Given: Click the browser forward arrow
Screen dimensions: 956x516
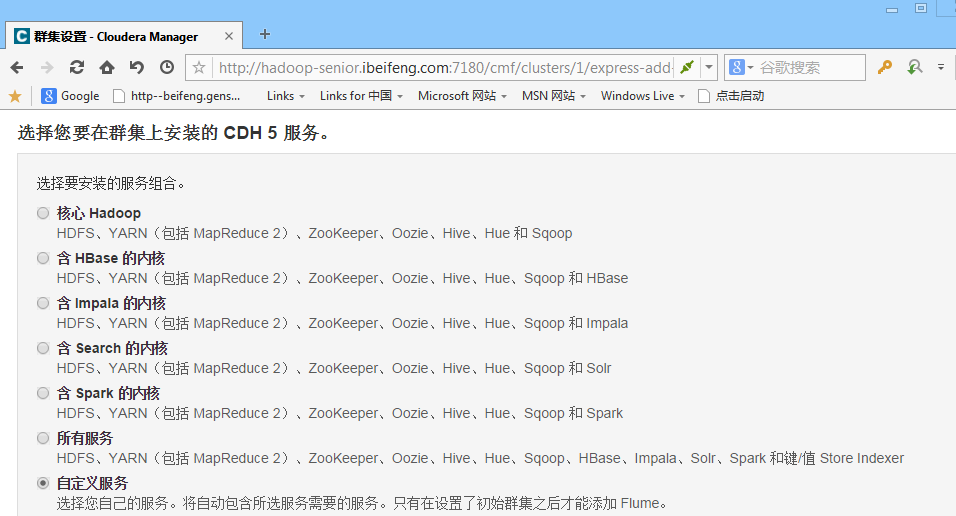Looking at the screenshot, I should pos(47,67).
